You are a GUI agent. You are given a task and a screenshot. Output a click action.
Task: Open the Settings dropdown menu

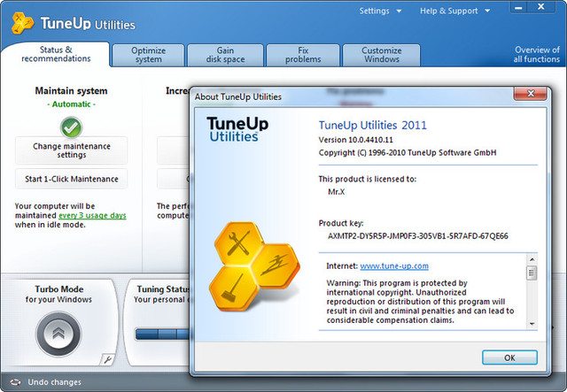[380, 11]
